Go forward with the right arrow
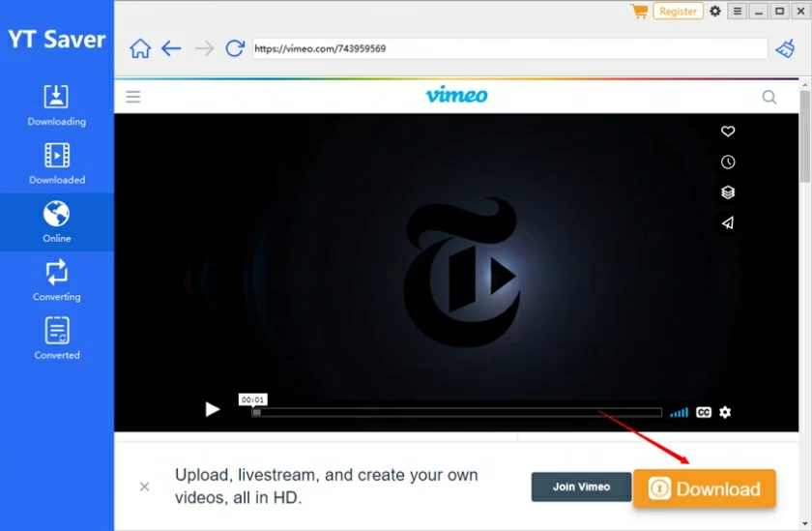Image resolution: width=812 pixels, height=531 pixels. [x=204, y=48]
